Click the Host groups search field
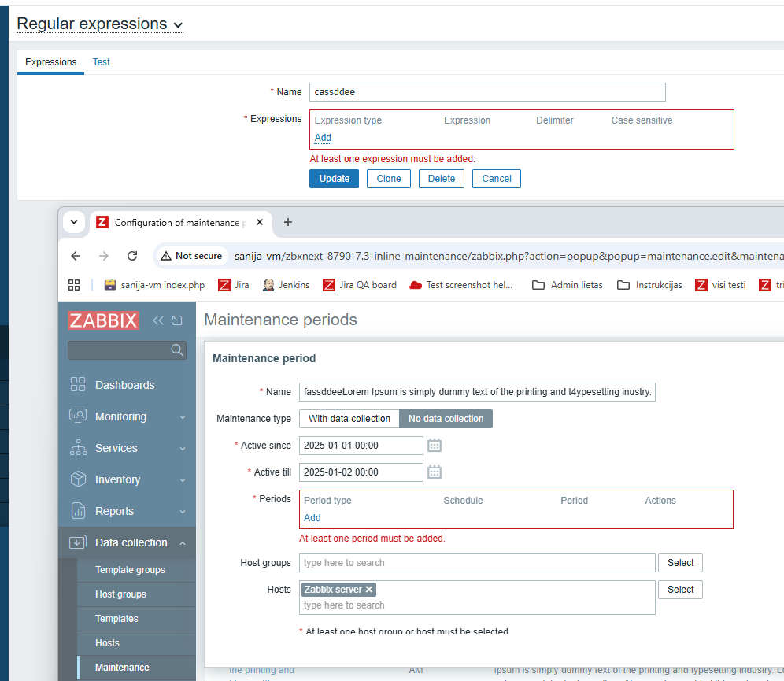784x681 pixels. click(x=477, y=563)
